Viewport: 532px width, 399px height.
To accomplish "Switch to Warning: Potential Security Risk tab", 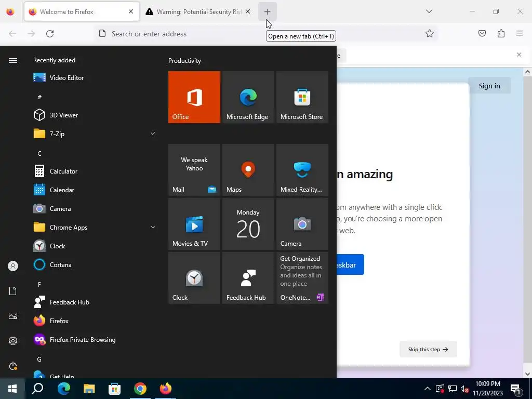I will (199, 12).
